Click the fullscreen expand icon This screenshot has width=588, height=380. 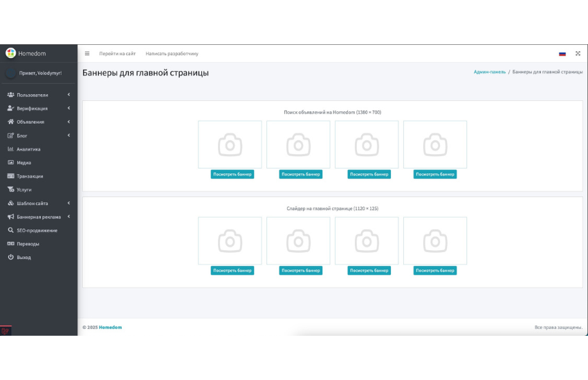click(x=578, y=53)
